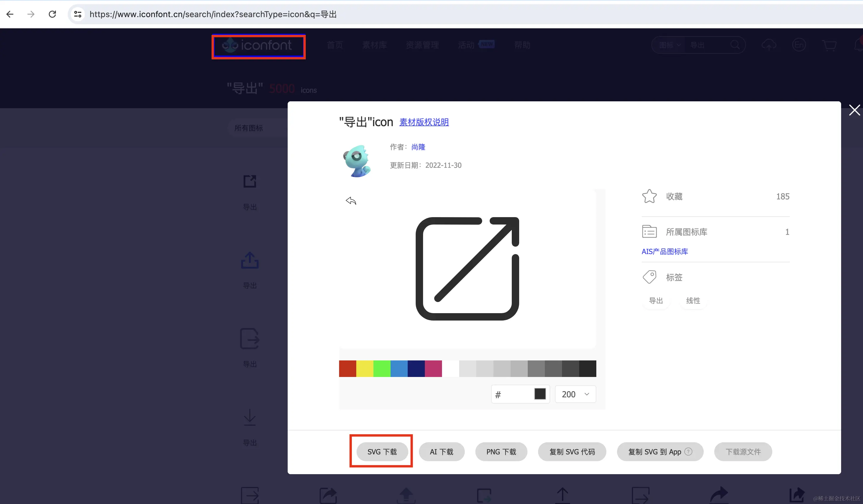Click the browser back arrow
The image size is (863, 504).
[x=10, y=14]
